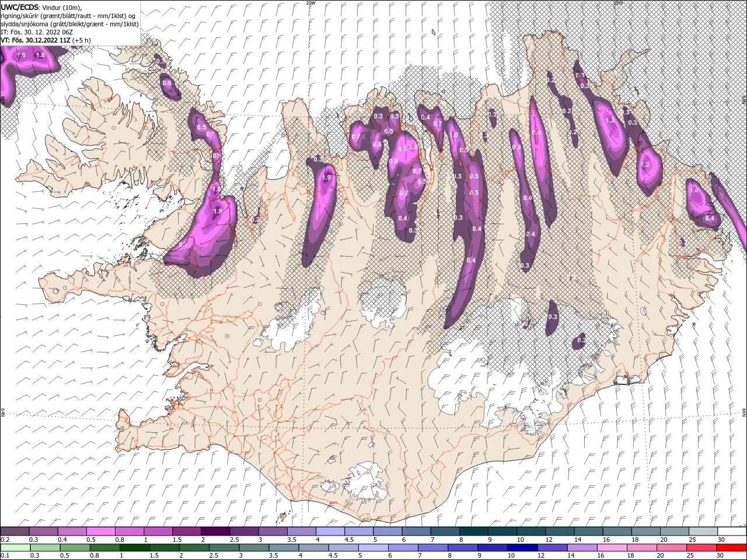The width and height of the screenshot is (747, 560).
Task: Pick the upper-row legend swatch labeled 1.5
Action: tap(187, 531)
